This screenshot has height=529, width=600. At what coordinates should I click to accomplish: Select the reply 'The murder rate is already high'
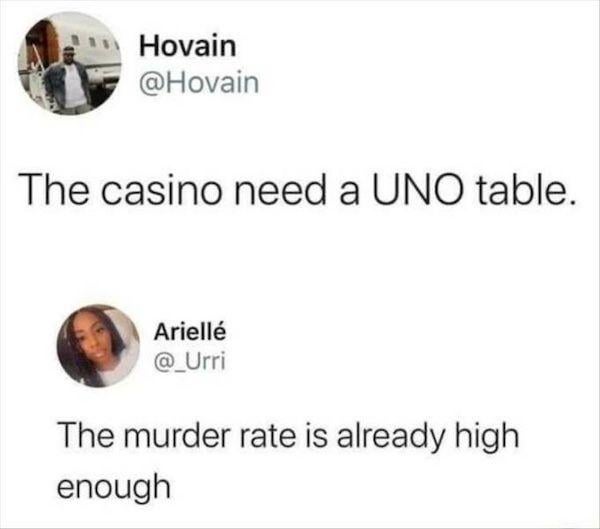(288, 436)
